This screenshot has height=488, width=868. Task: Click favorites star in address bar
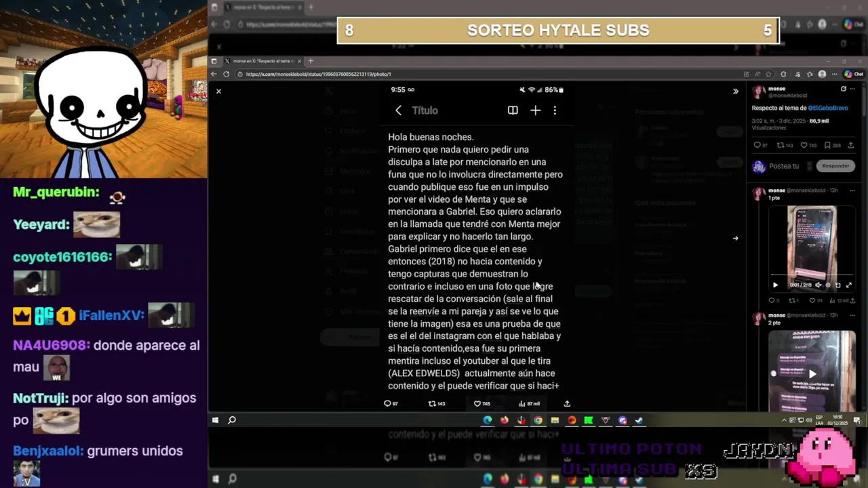768,74
